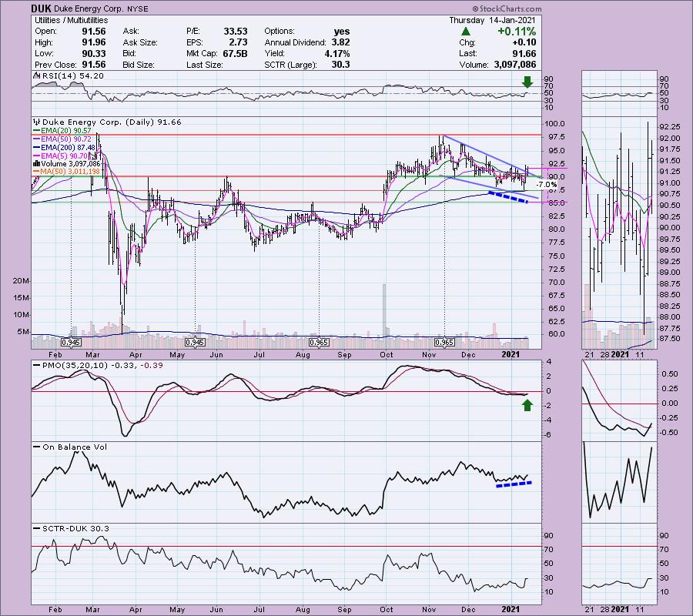Click the SCTR-DUK 30.3 panel label
The height and width of the screenshot is (616, 693).
[75, 528]
